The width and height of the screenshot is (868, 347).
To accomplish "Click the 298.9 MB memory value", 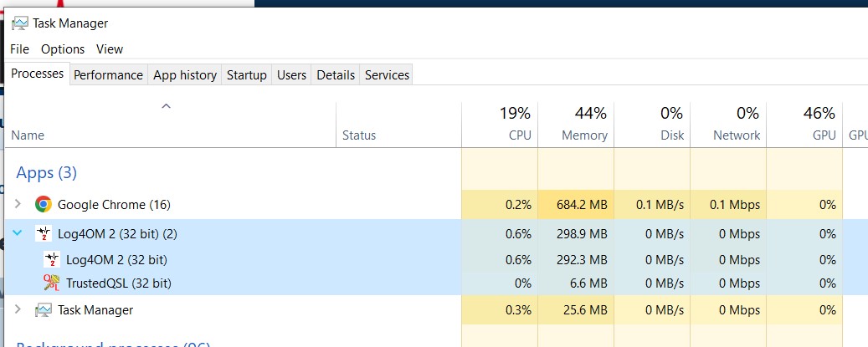I will click(x=582, y=234).
